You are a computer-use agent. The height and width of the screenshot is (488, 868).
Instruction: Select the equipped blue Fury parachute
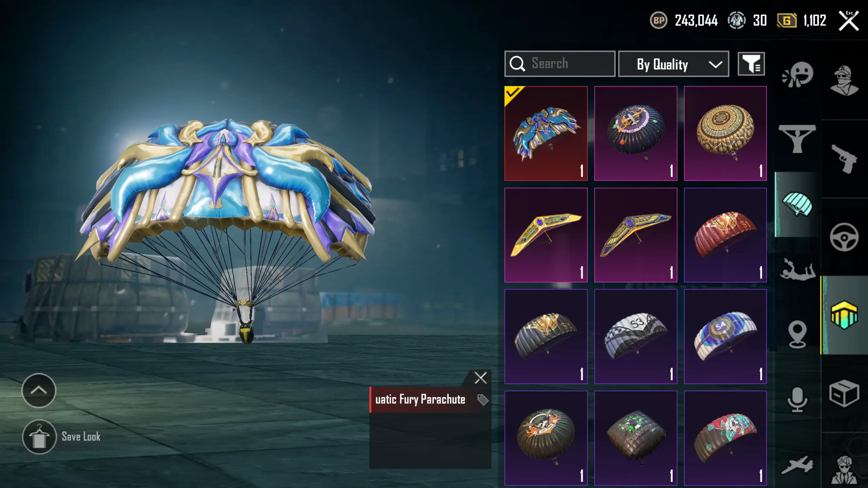[546, 133]
